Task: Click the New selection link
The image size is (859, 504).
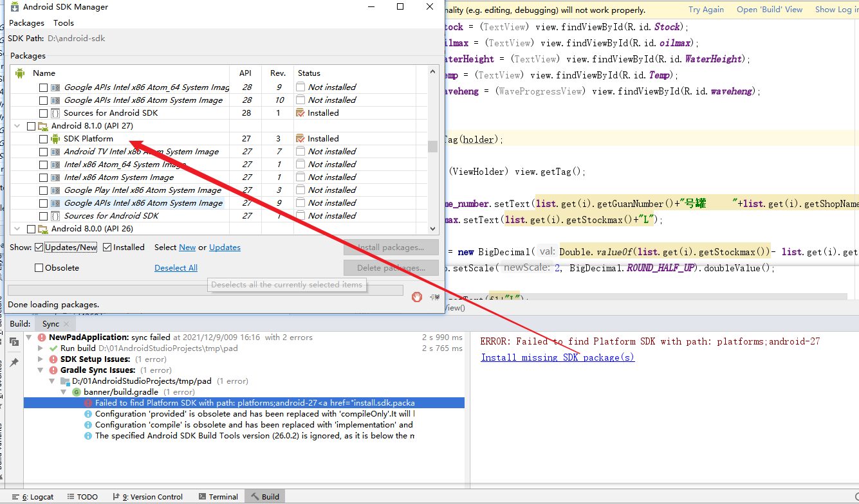Action: pos(187,248)
